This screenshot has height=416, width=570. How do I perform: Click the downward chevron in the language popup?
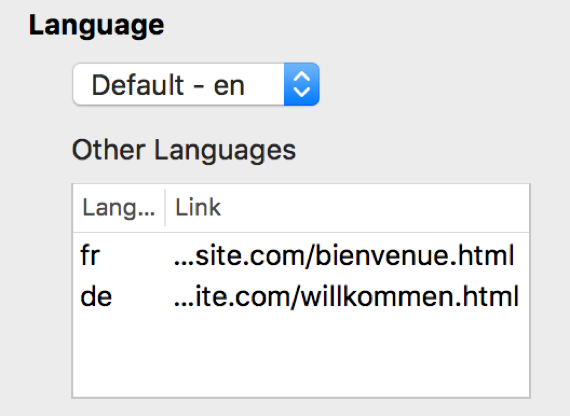(x=302, y=92)
